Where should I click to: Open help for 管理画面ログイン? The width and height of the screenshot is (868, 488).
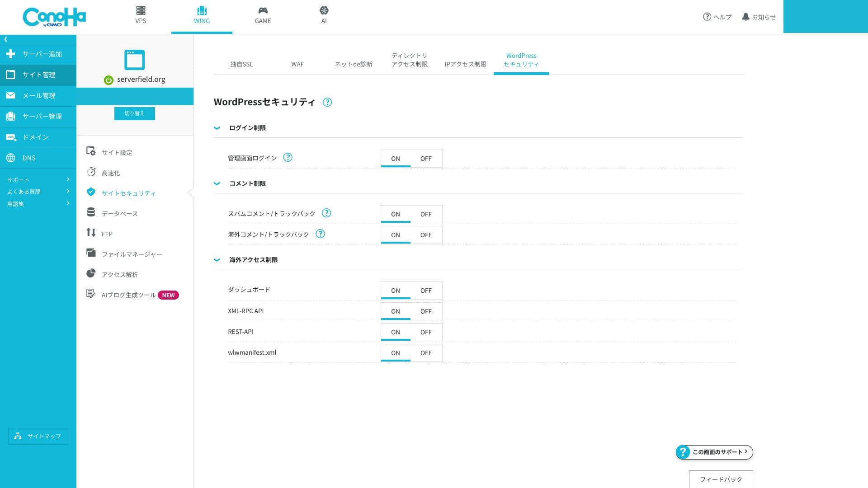[288, 157]
